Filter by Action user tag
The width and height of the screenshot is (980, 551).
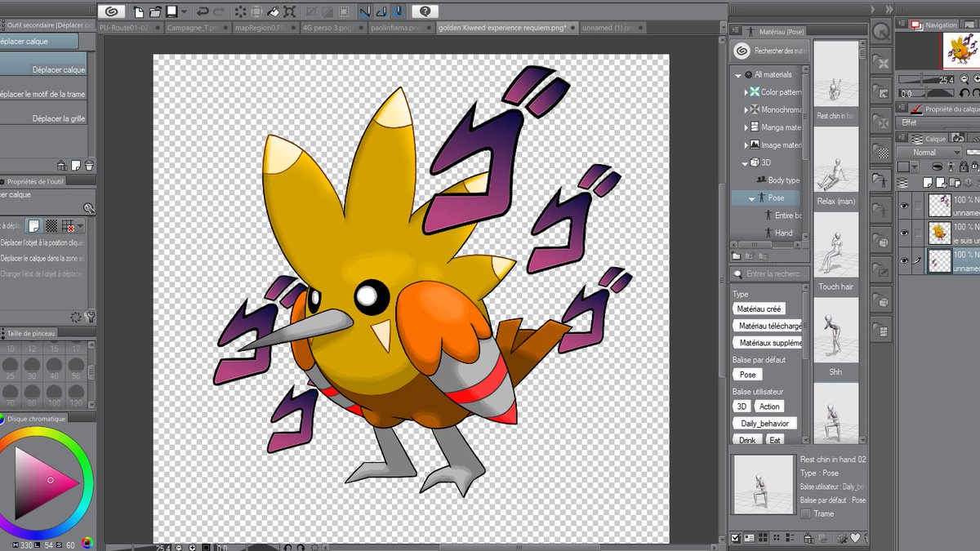point(769,407)
